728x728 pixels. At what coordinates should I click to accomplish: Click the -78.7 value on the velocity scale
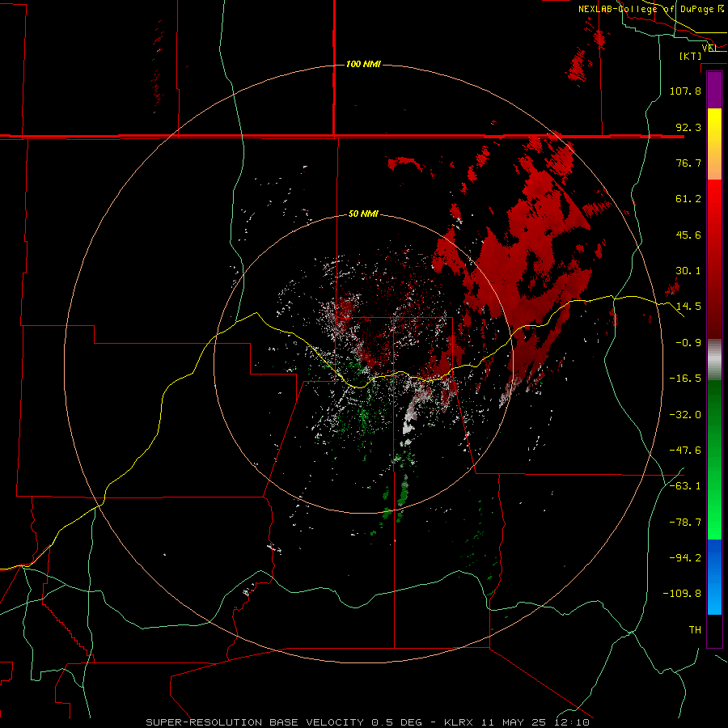point(685,523)
